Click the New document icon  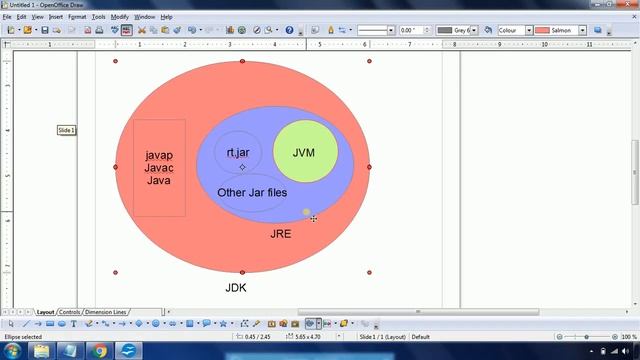(11, 30)
